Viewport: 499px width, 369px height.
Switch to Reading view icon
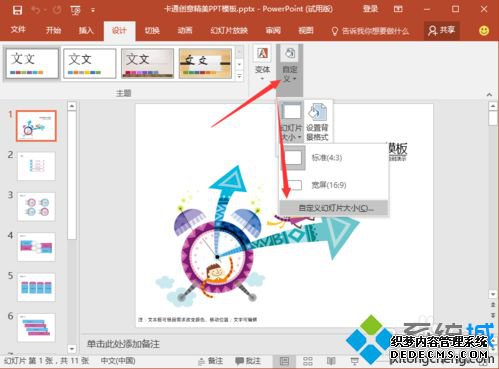click(x=331, y=361)
